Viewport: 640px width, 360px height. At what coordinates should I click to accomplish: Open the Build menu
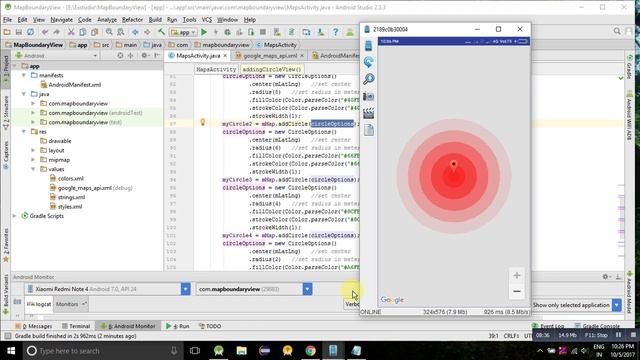tap(155, 19)
